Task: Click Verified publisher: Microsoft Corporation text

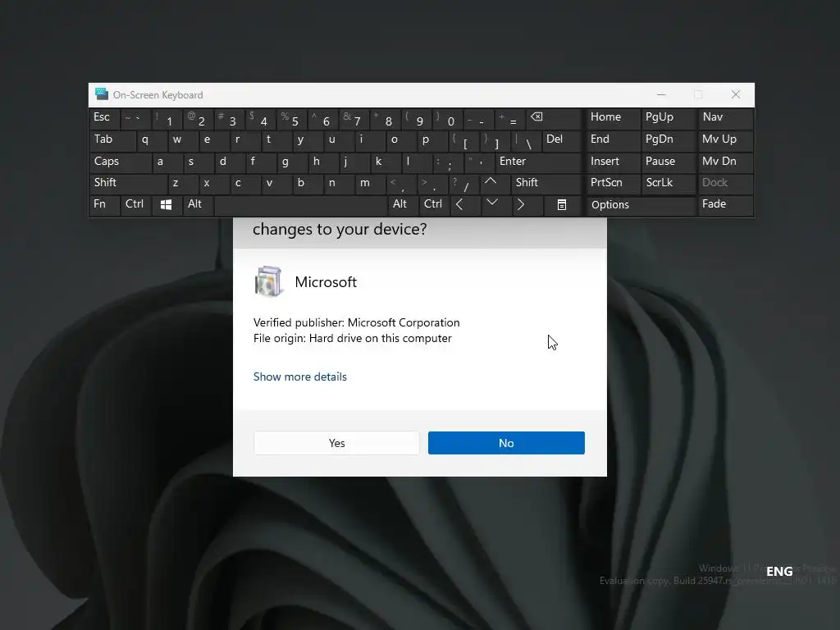Action: click(x=356, y=322)
